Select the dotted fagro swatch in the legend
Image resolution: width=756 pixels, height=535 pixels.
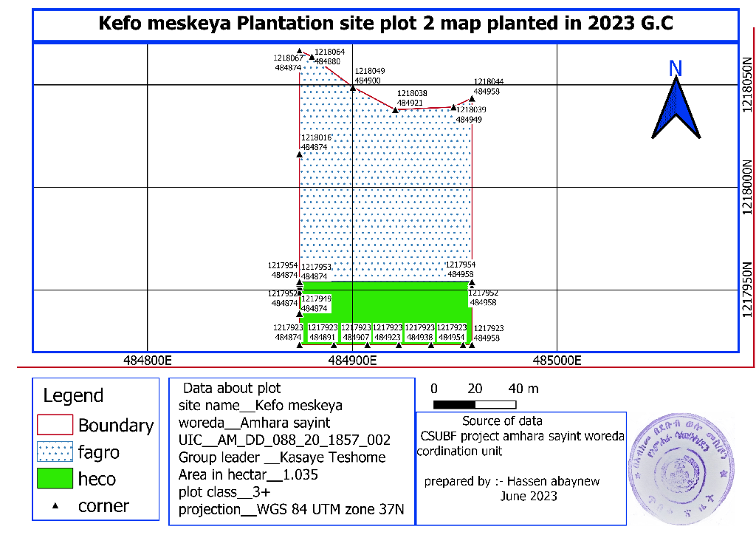[x=55, y=451]
